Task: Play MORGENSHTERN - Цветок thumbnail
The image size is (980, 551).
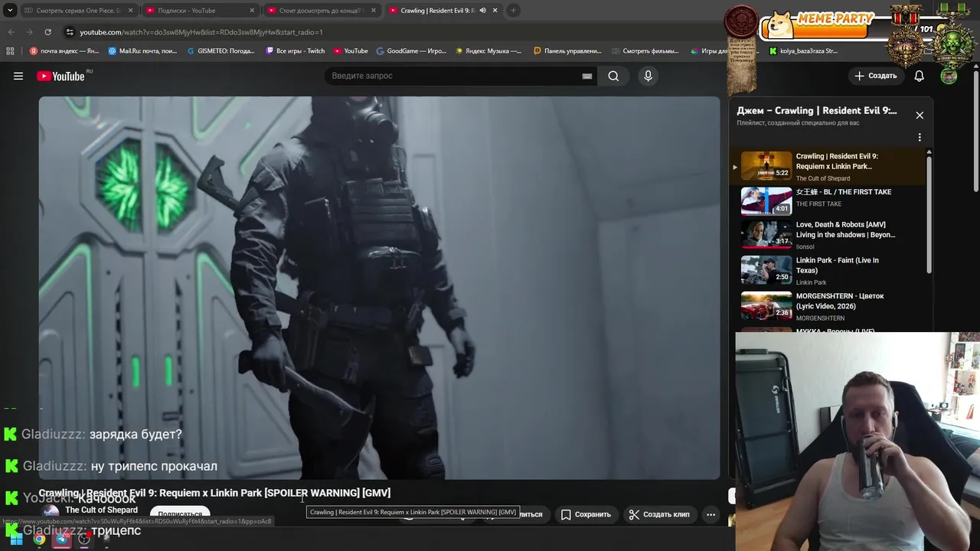Action: pos(766,305)
